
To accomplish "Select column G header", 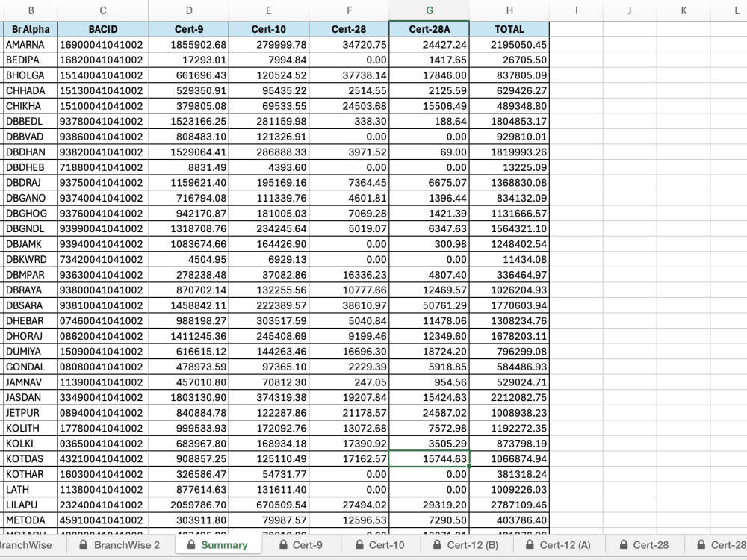I will click(430, 10).
